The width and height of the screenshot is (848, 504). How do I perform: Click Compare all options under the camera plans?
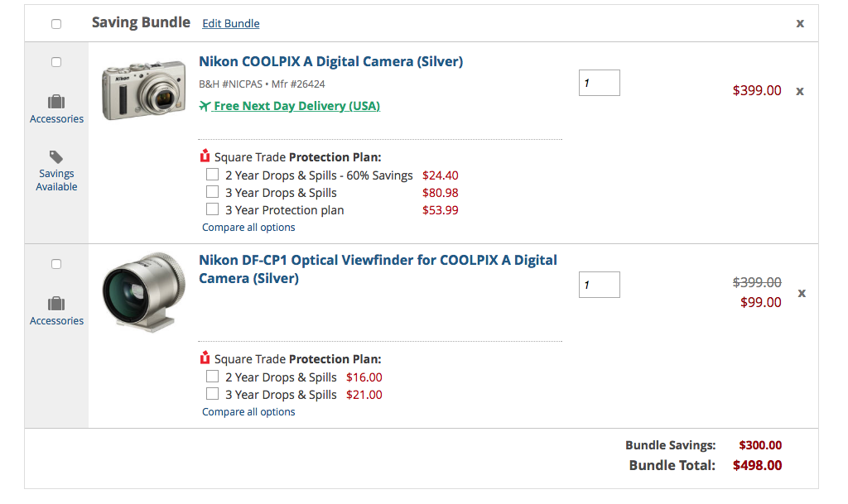pyautogui.click(x=248, y=228)
